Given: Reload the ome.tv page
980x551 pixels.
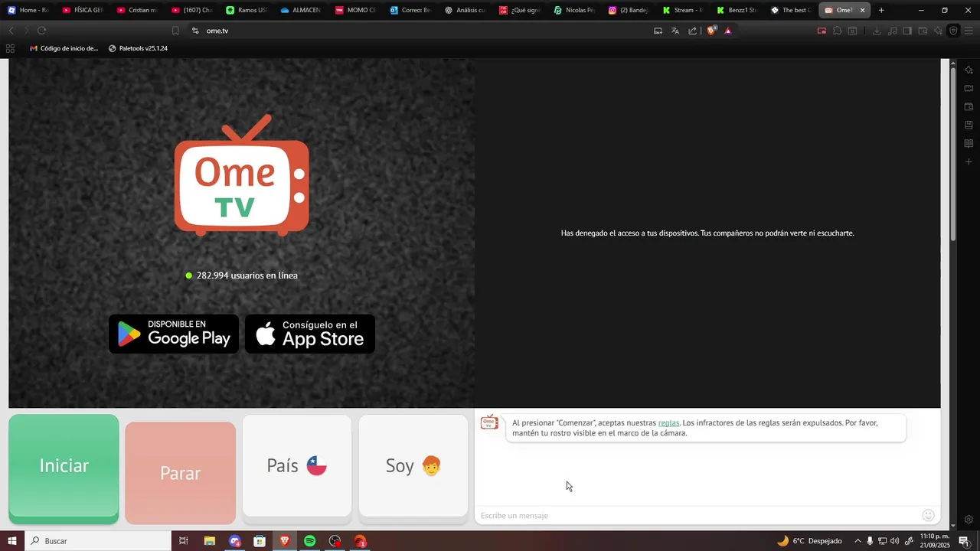Looking at the screenshot, I should [41, 31].
